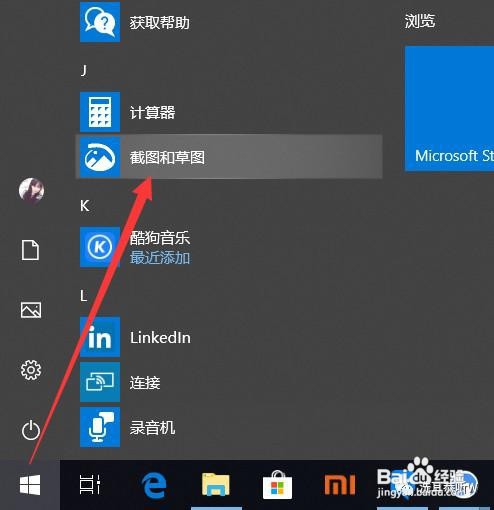Open the 连接 connect app icon
The image size is (494, 510).
tap(100, 382)
